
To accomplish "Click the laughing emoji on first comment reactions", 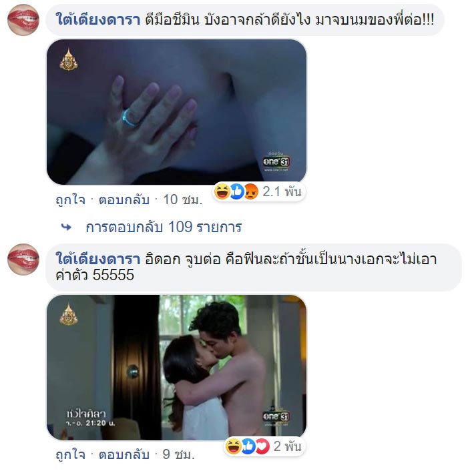I will 222,191.
